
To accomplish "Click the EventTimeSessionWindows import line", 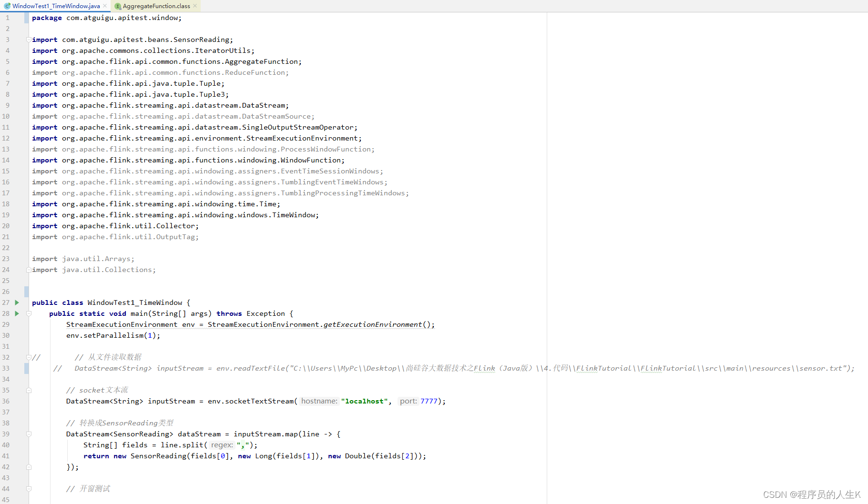I will (207, 171).
